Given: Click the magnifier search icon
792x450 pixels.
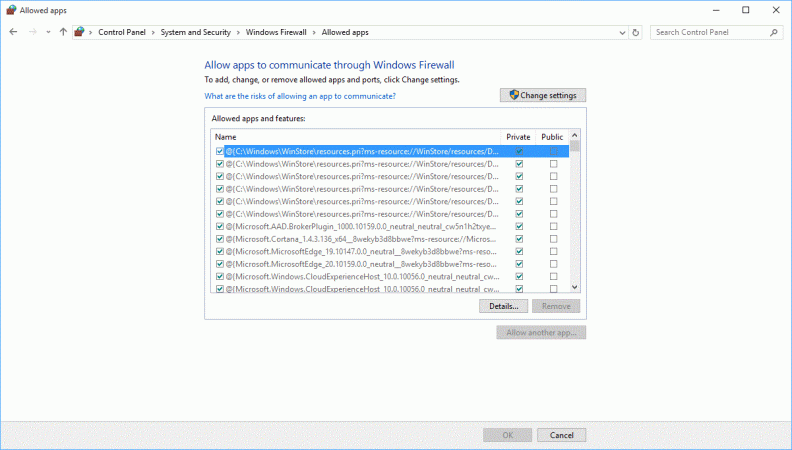Looking at the screenshot, I should (773, 32).
